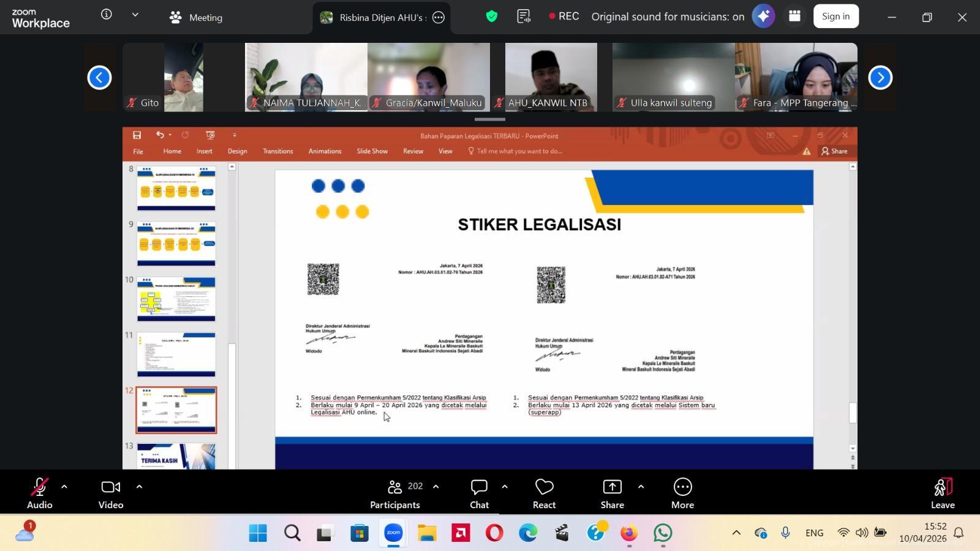Viewport: 980px width, 551px height.
Task: Select the Risbina Ditjen AHU's tab
Action: click(x=375, y=18)
